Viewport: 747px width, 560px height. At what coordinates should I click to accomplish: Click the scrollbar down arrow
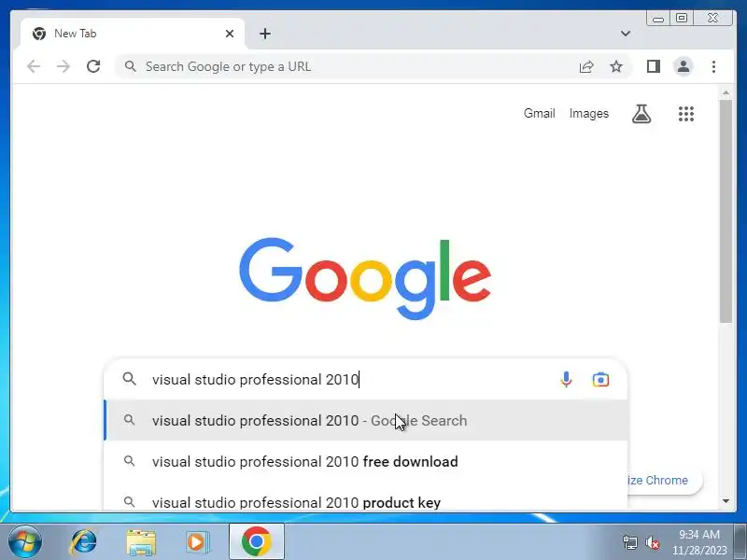[x=726, y=501]
